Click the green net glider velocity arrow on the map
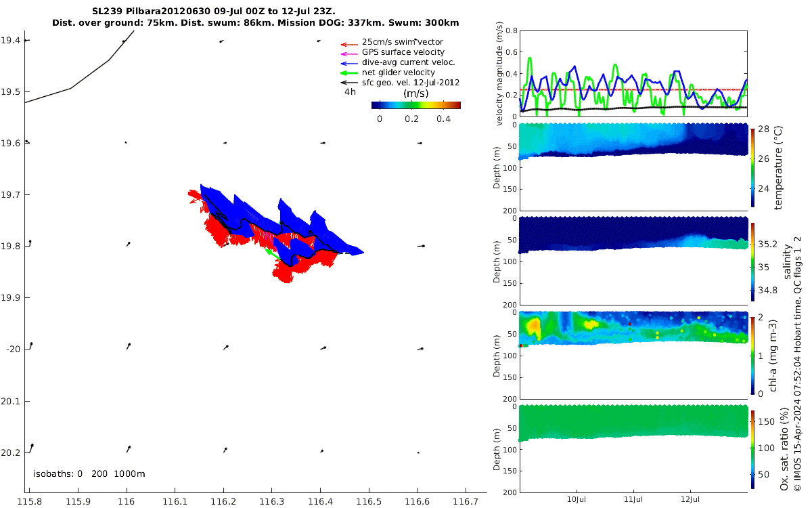 coord(272,254)
